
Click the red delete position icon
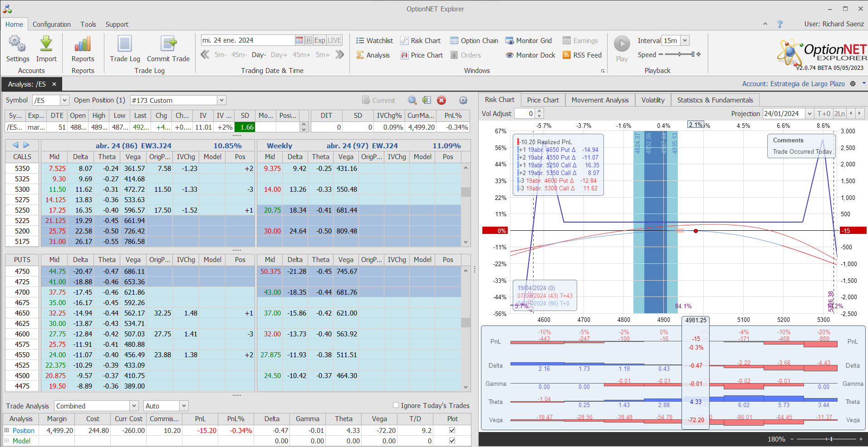coord(441,100)
